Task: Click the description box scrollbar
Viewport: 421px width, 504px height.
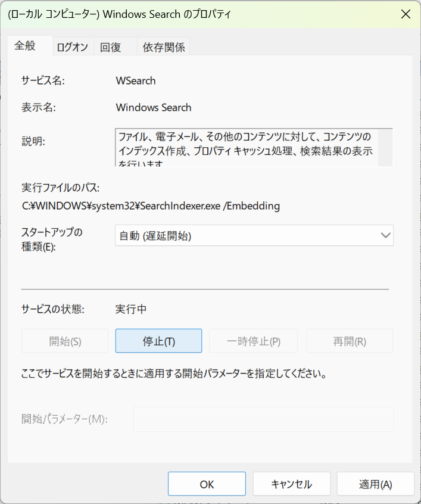Action: [385, 148]
